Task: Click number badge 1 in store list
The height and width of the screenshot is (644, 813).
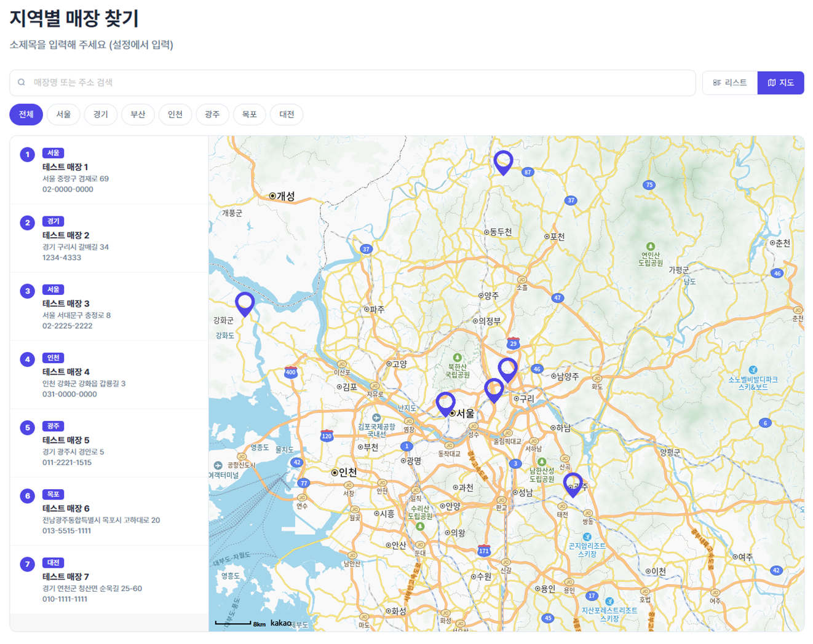Action: (x=27, y=154)
